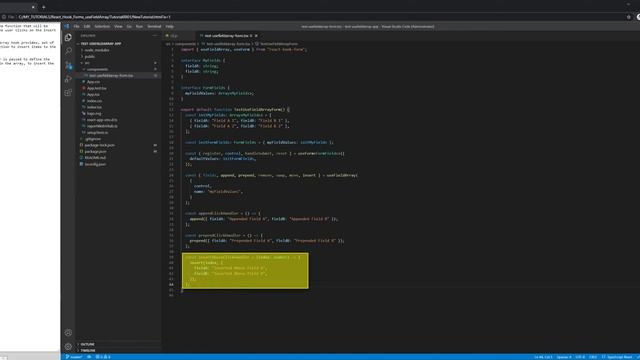Screen dimensions: 640x360
Task: Open the Run menu
Action: [139, 27]
